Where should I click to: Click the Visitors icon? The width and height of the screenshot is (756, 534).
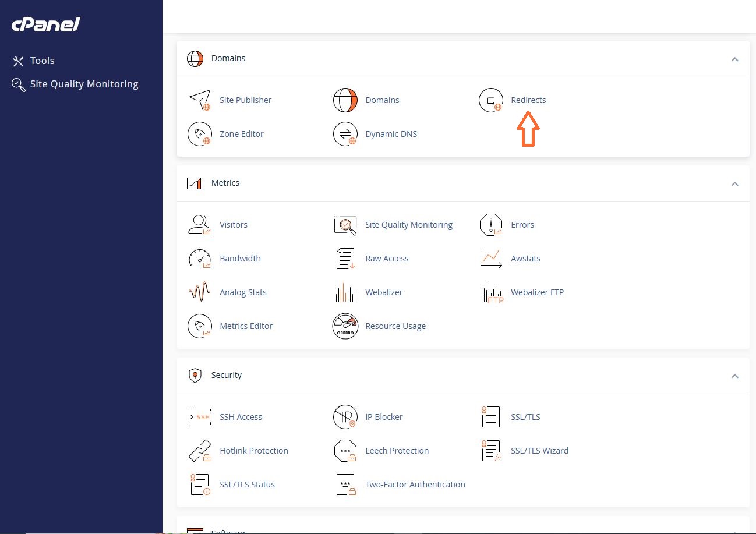(199, 225)
